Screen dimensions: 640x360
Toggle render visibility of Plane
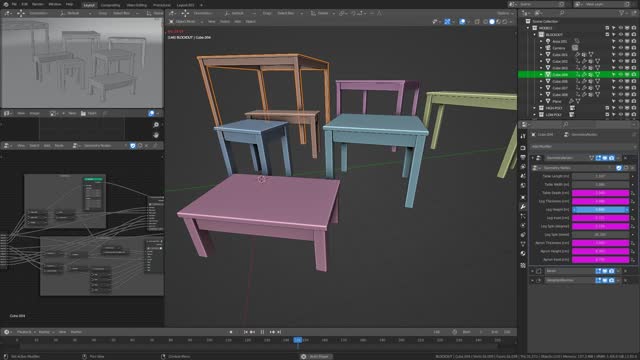point(634,101)
